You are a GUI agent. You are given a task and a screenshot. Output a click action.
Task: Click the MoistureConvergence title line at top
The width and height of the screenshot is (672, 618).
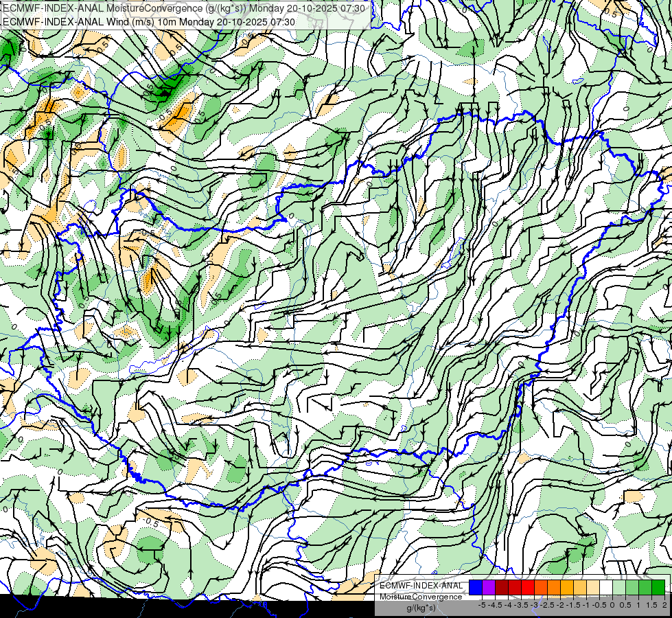184,8
